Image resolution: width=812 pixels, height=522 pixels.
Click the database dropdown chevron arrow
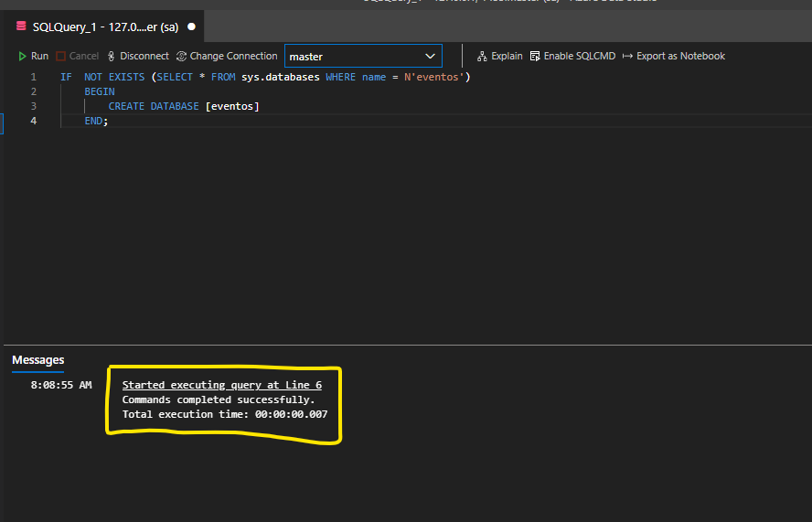pyautogui.click(x=430, y=56)
